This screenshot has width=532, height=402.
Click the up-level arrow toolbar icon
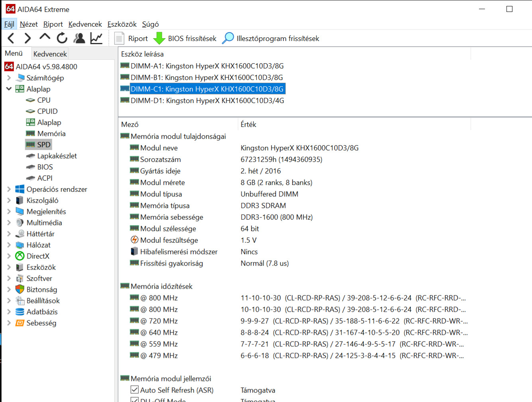tap(45, 37)
